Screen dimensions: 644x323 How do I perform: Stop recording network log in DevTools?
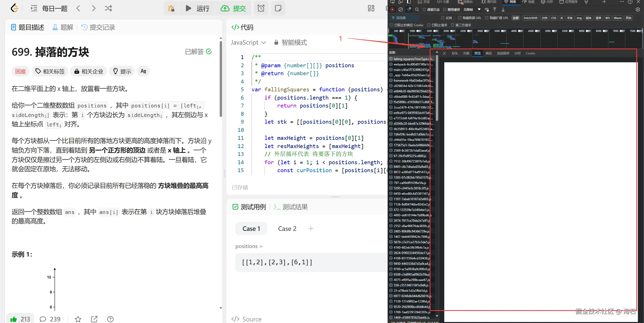(392, 9)
